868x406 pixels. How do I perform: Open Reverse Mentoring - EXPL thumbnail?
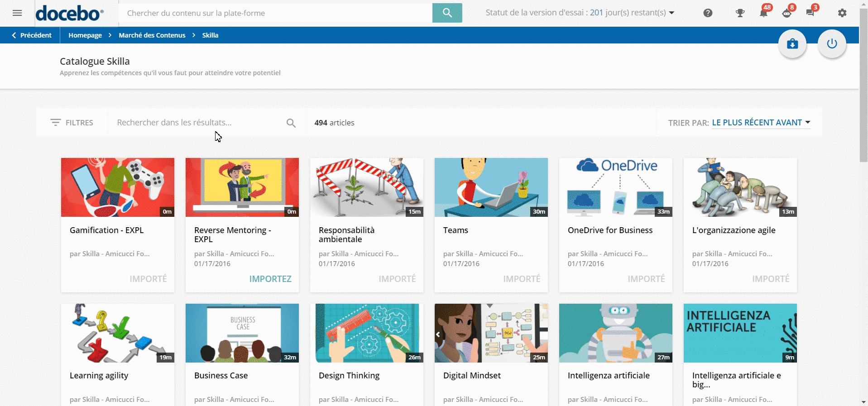pos(242,187)
